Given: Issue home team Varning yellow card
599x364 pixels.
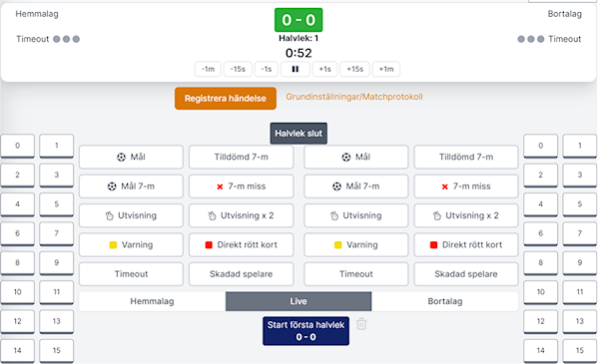Looking at the screenshot, I should (x=131, y=244).
